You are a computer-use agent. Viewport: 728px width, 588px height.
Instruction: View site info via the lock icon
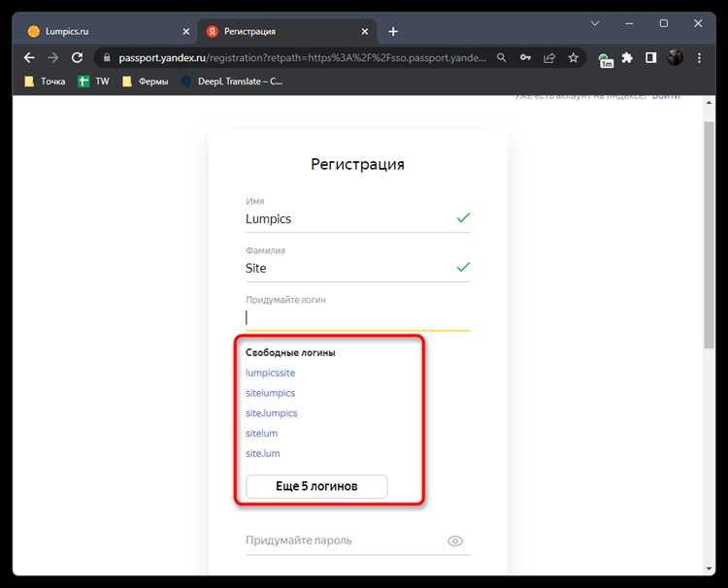[x=107, y=57]
